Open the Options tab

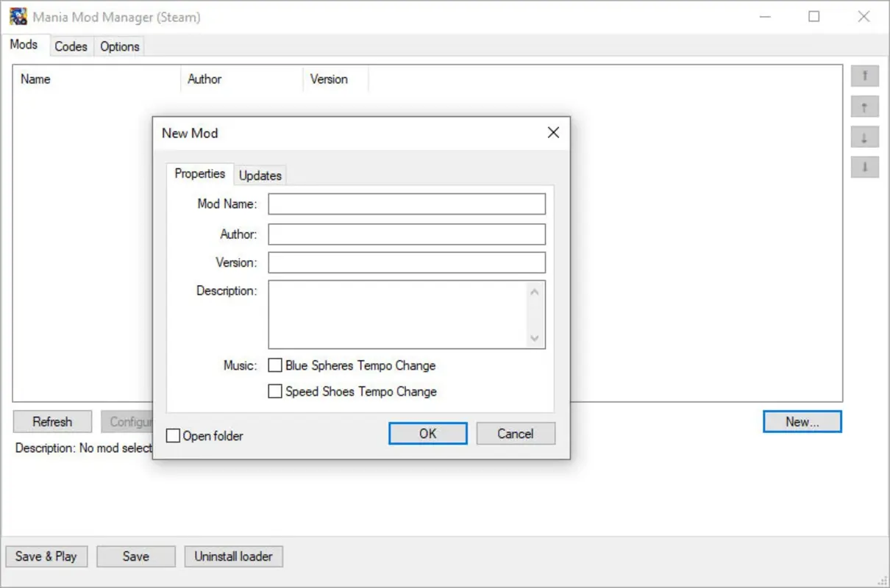pos(119,46)
